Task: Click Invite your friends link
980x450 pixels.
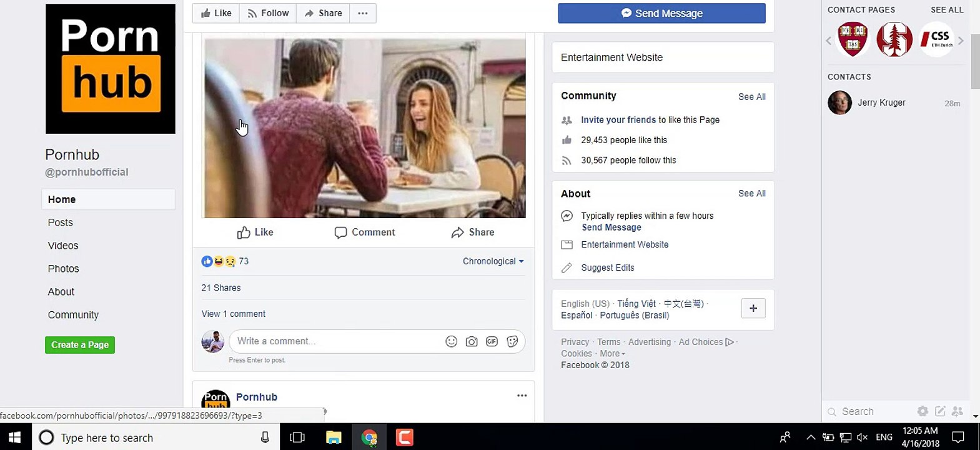Action: click(618, 120)
